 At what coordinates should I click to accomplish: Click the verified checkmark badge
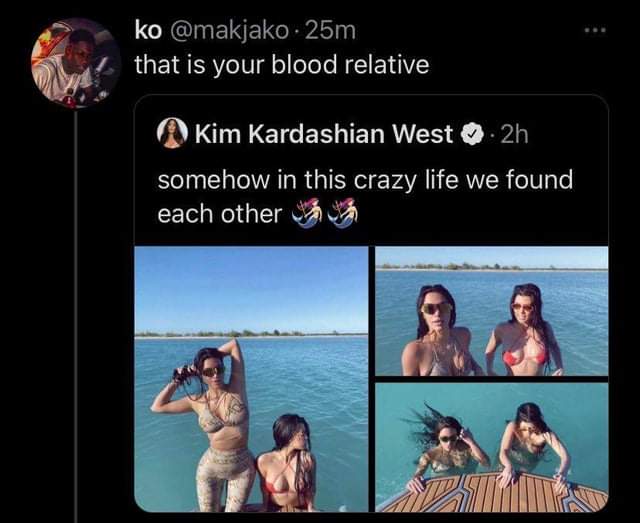click(472, 134)
